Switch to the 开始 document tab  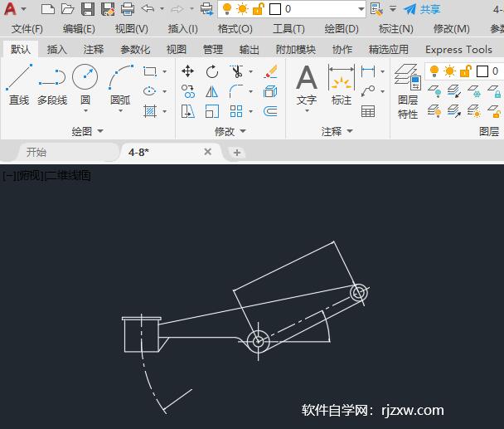tap(36, 152)
